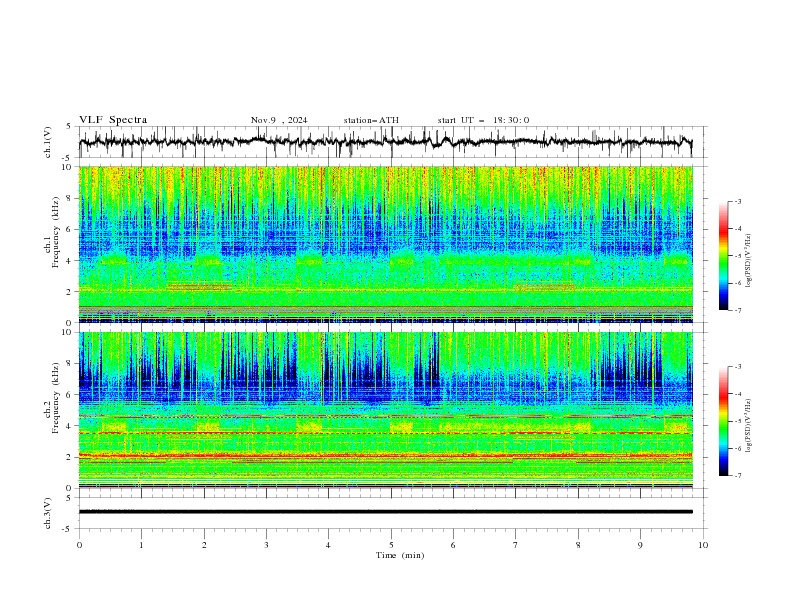Click the time axis tick label '0'
This screenshot has width=792, height=612.
(79, 545)
